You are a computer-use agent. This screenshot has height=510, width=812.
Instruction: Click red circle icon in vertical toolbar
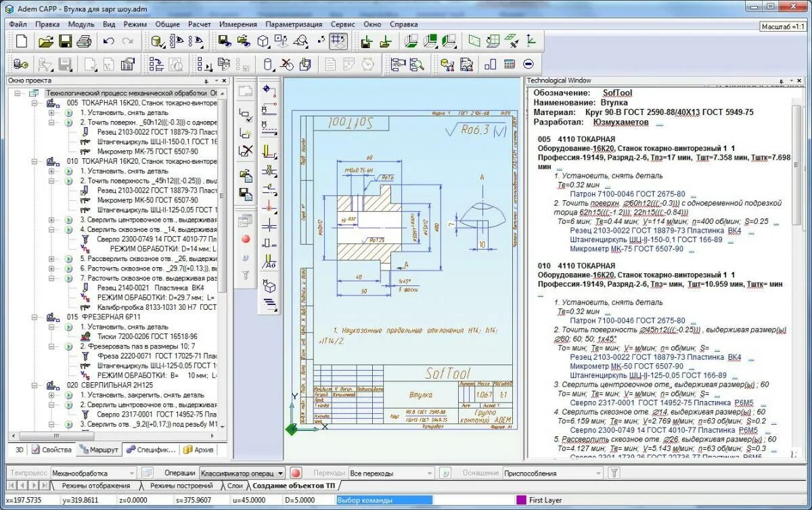pos(246,239)
